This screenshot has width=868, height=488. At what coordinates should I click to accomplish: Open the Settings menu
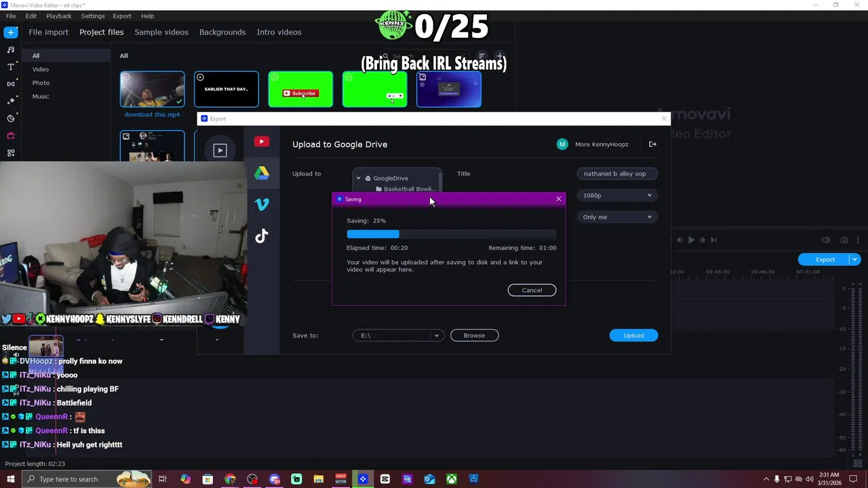click(x=93, y=16)
